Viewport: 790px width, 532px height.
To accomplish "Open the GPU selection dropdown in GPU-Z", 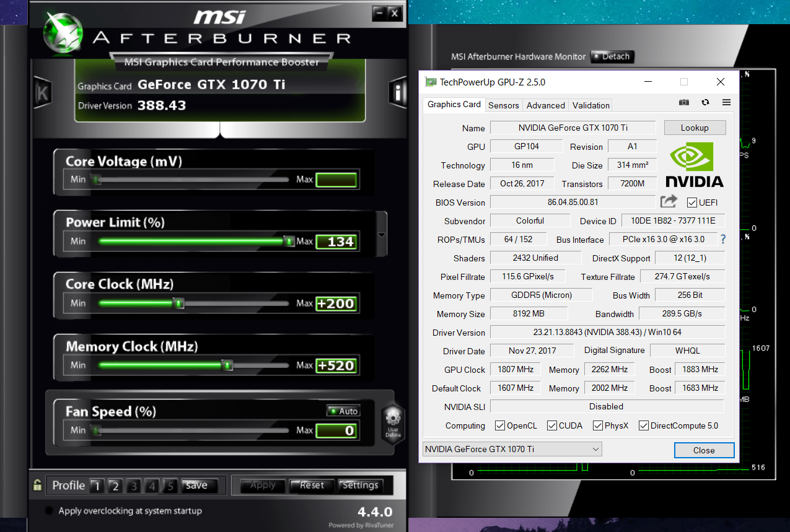I will [x=512, y=449].
